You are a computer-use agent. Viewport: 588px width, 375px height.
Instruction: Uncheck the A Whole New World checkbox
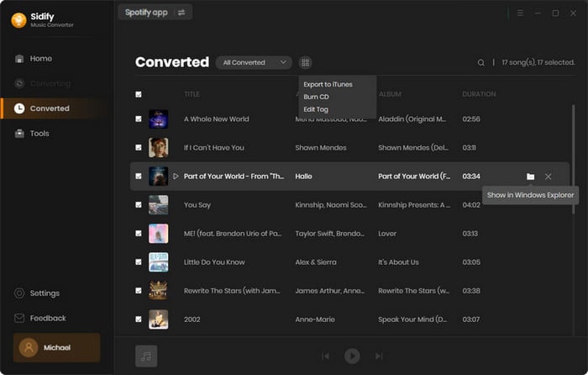click(139, 119)
